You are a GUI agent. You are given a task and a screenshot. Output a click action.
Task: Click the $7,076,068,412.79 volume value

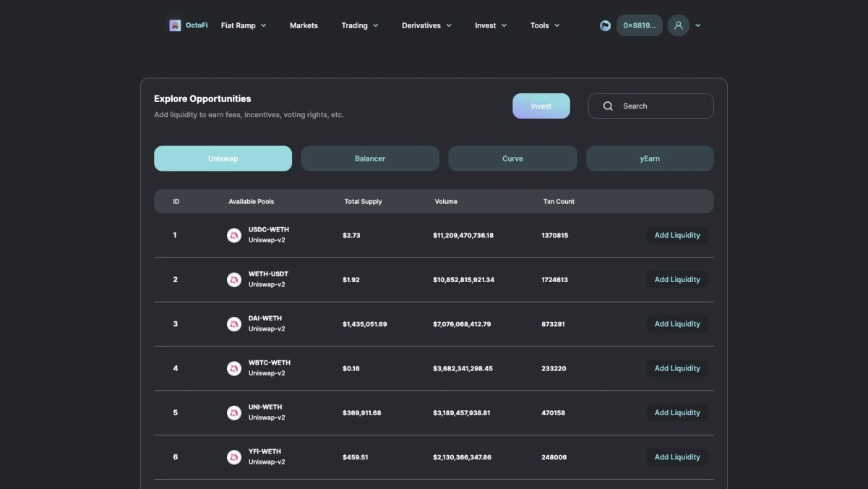click(x=462, y=324)
